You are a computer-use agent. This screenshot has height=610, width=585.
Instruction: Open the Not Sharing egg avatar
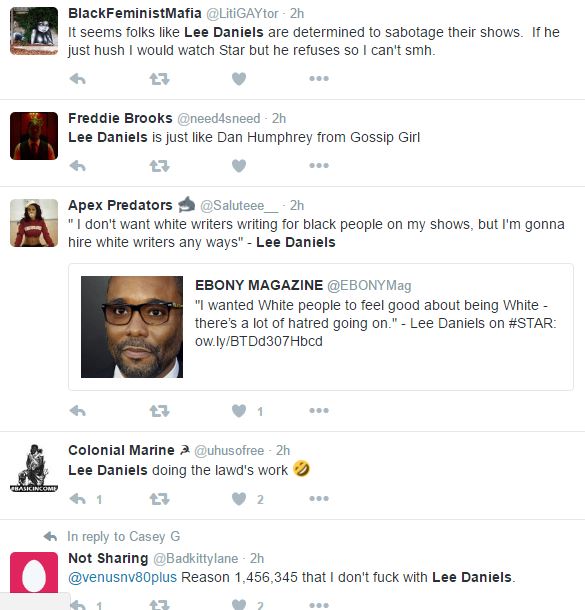point(34,572)
